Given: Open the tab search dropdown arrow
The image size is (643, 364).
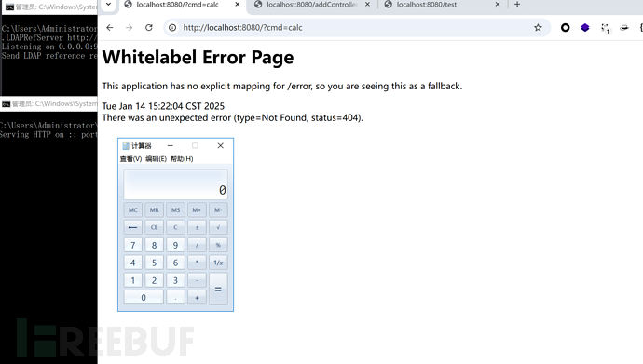Looking at the screenshot, I should coord(108,5).
